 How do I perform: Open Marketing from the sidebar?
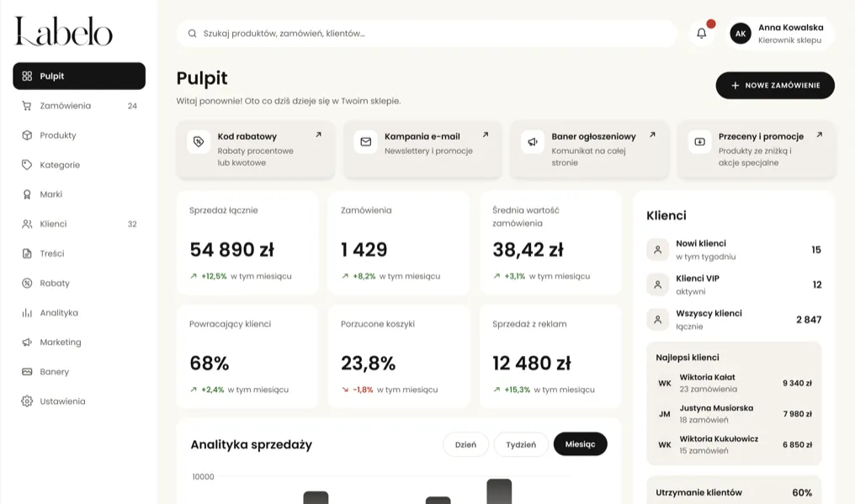pyautogui.click(x=79, y=342)
